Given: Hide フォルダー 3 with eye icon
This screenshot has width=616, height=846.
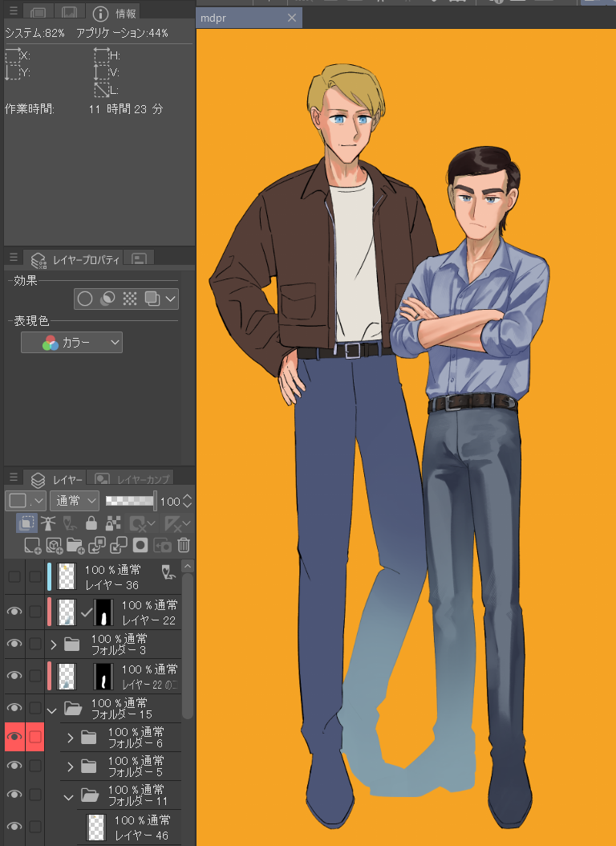Looking at the screenshot, I should point(14,644).
